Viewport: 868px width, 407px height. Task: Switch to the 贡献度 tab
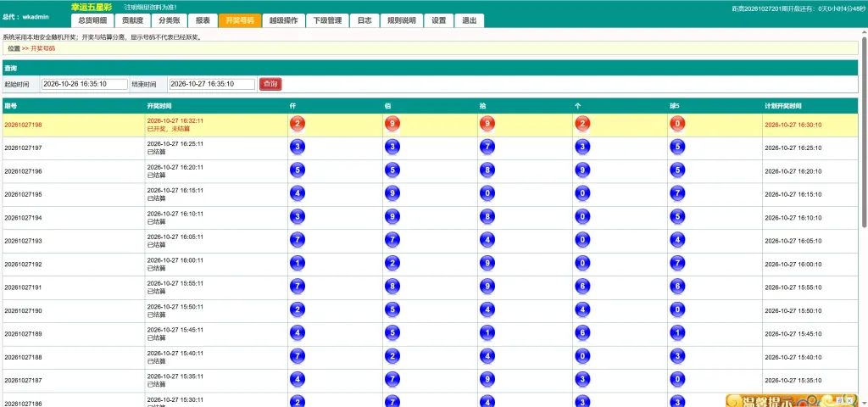coord(132,20)
